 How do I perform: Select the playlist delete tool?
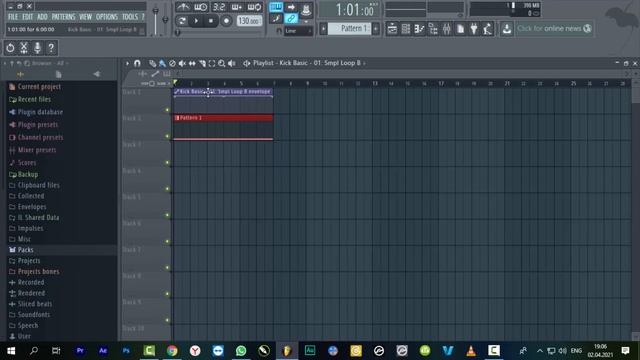pyautogui.click(x=172, y=63)
